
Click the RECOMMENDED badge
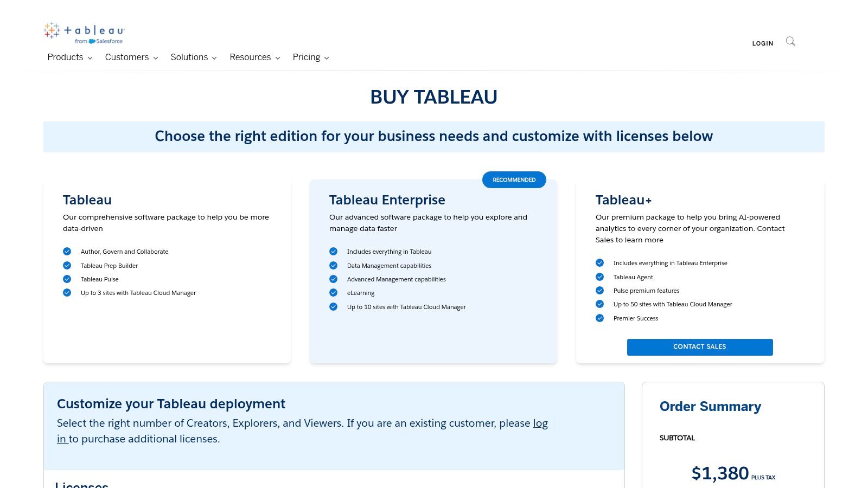point(514,180)
